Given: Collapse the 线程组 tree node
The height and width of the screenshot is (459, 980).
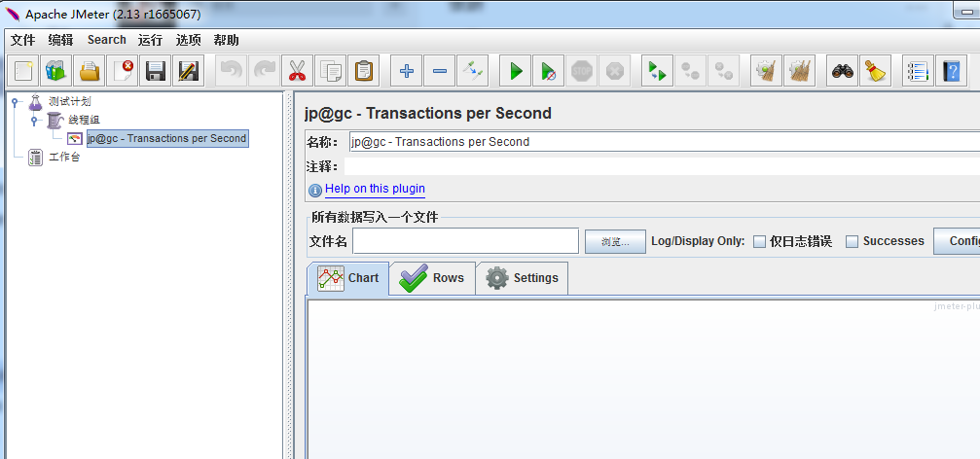Looking at the screenshot, I should tap(34, 120).
